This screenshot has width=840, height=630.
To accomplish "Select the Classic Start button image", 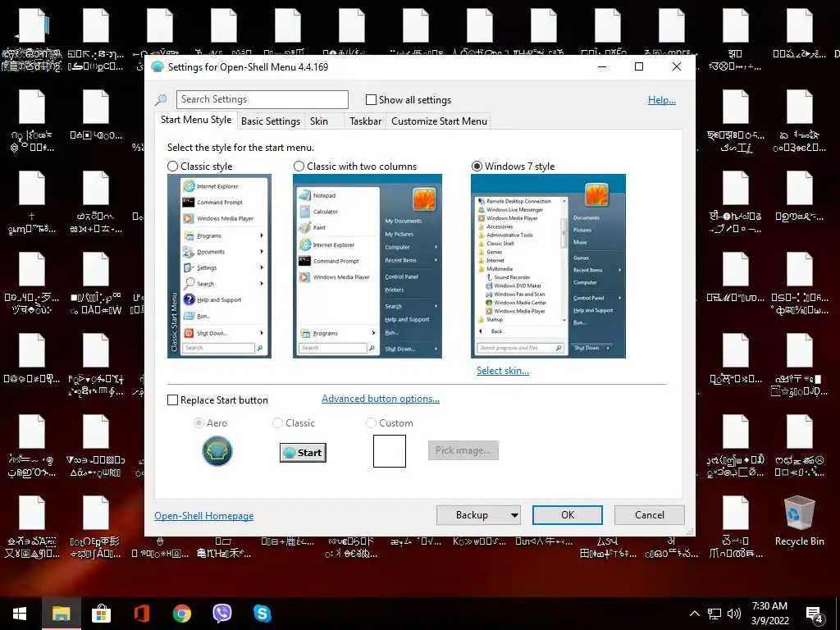I will (303, 453).
